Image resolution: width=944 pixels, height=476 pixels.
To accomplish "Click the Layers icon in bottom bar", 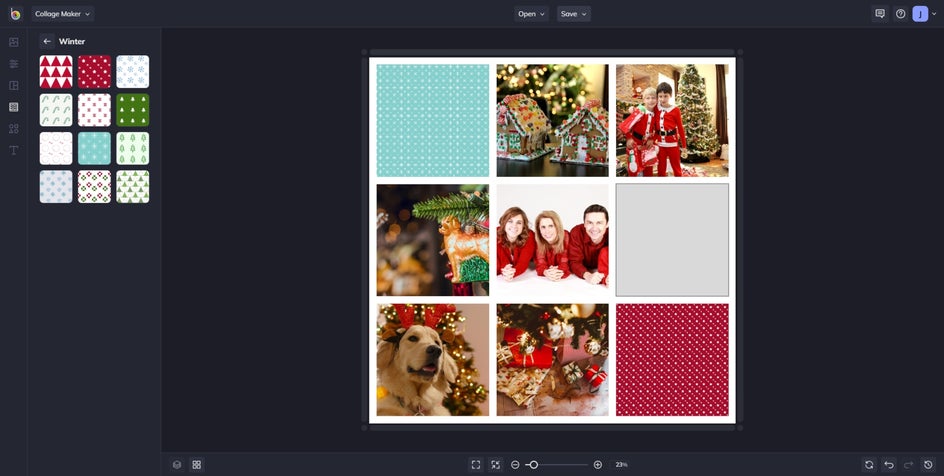I will pos(177,465).
